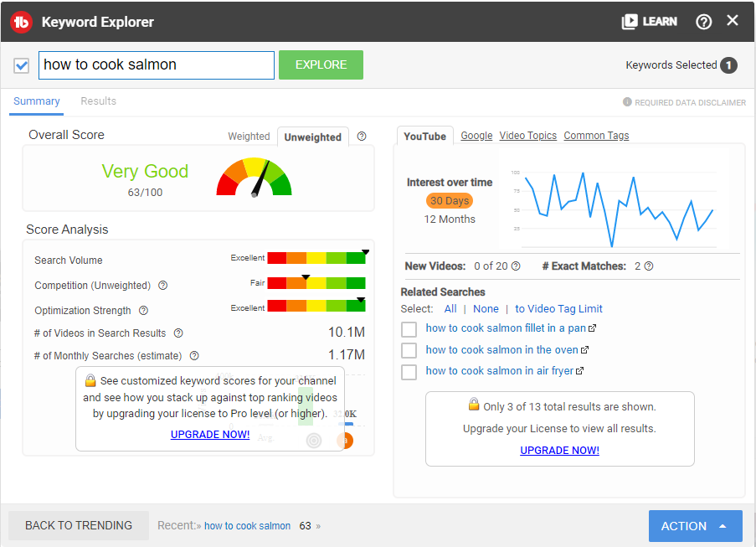Switch to the Summary tab
Viewport: 756px width, 547px height.
[x=37, y=101]
